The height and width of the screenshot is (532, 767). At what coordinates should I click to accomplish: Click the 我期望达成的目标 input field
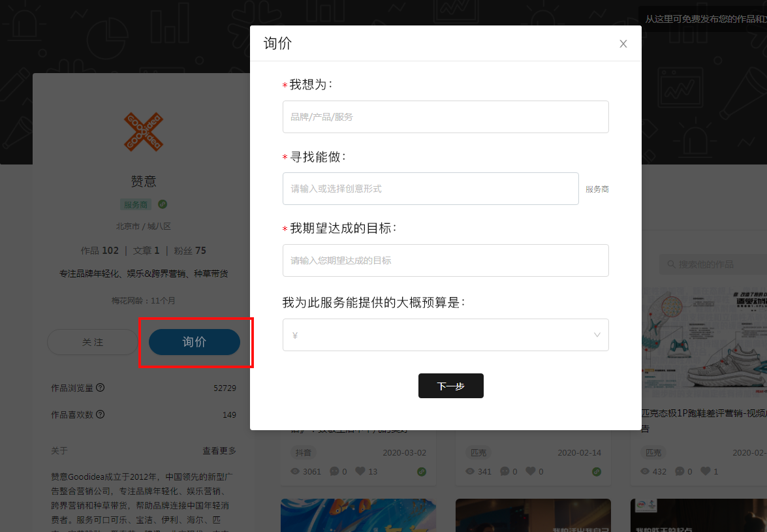(x=445, y=260)
